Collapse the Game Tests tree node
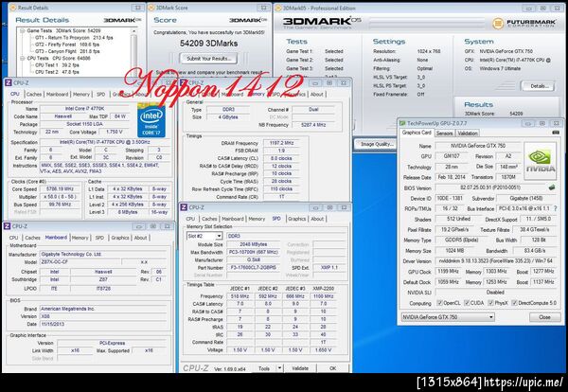 [23, 31]
